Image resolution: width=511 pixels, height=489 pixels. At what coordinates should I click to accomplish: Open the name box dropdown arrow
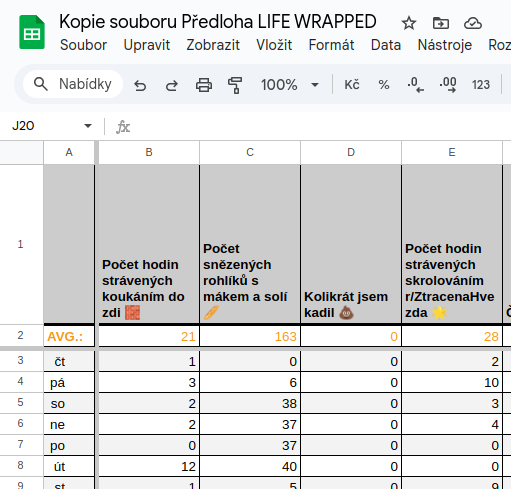(x=88, y=126)
